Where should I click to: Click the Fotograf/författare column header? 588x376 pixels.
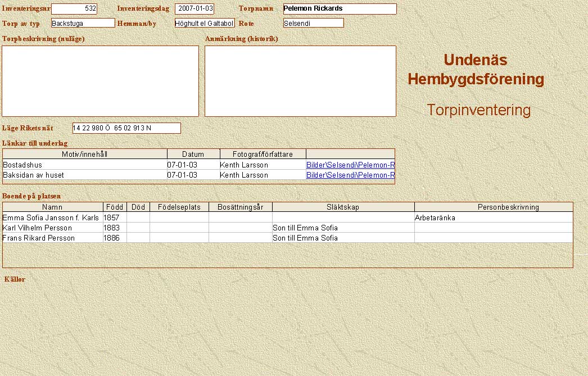[x=262, y=154]
